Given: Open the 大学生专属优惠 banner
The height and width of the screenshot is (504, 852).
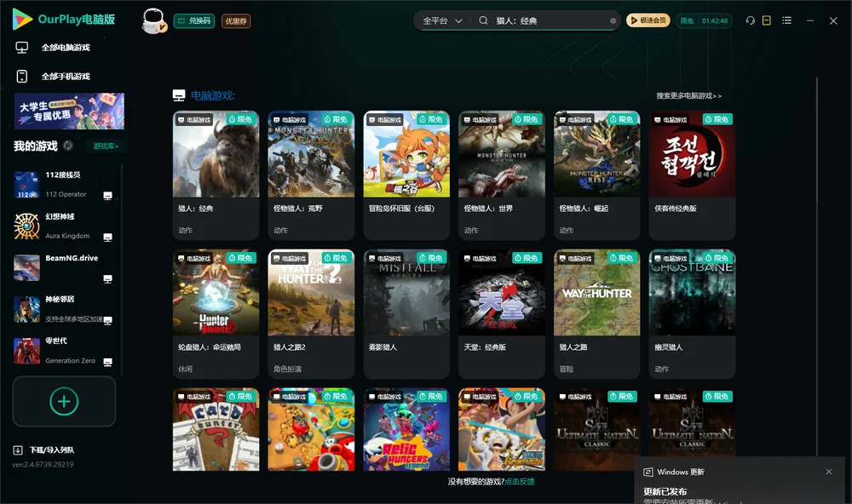Looking at the screenshot, I should (x=69, y=112).
